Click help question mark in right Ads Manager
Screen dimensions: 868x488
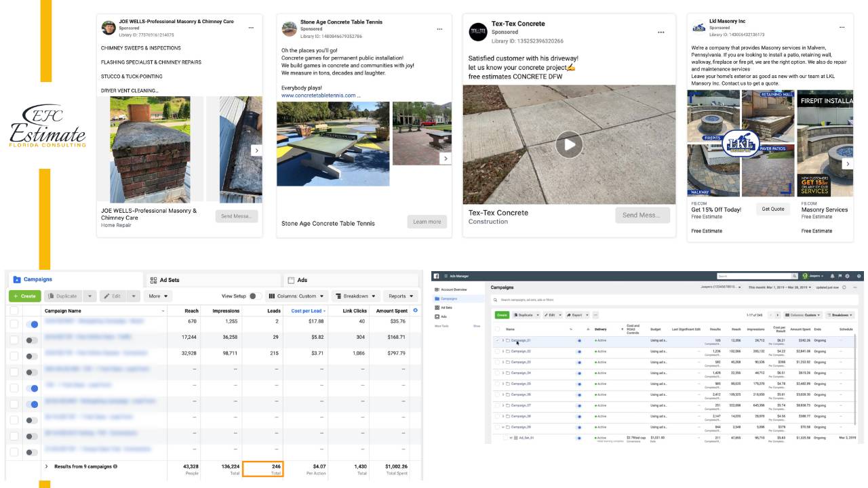coord(859,276)
